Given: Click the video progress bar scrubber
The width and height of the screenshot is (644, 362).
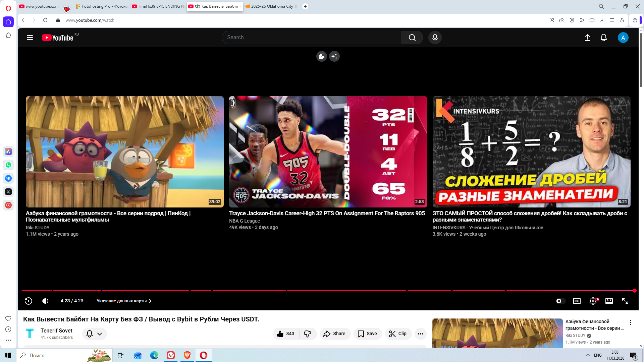Looking at the screenshot, I should [634, 291].
